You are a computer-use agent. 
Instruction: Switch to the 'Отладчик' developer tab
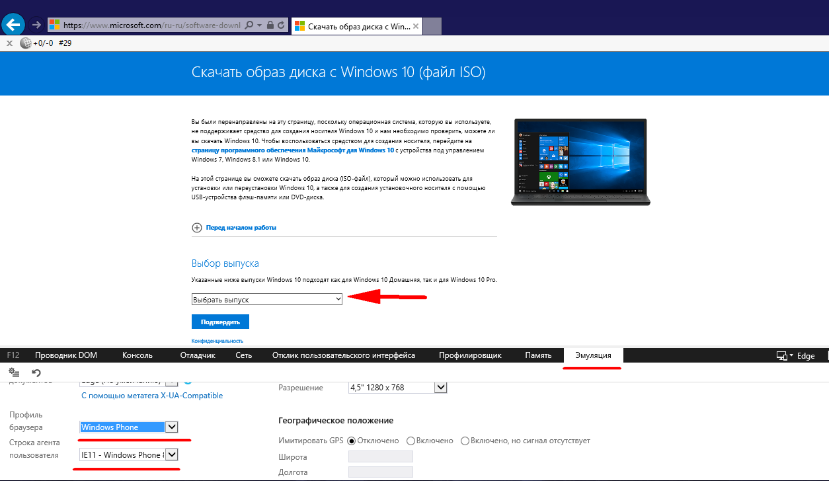pyautogui.click(x=198, y=355)
